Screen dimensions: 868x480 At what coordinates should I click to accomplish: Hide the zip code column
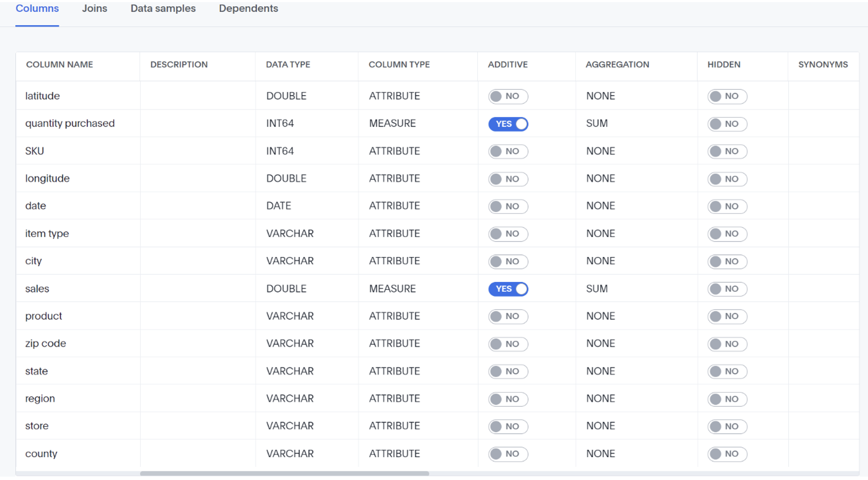pyautogui.click(x=727, y=344)
